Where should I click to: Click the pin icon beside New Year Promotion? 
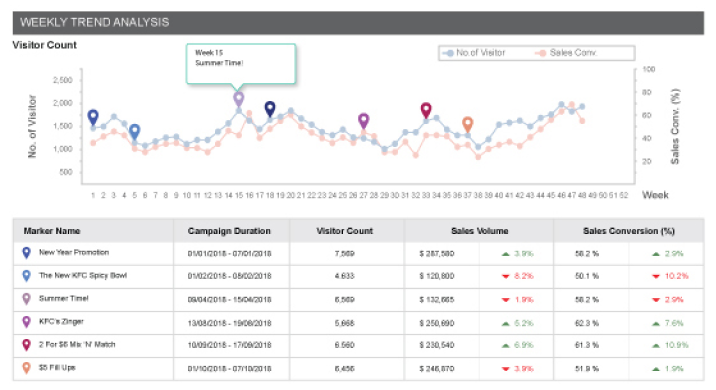coord(26,253)
